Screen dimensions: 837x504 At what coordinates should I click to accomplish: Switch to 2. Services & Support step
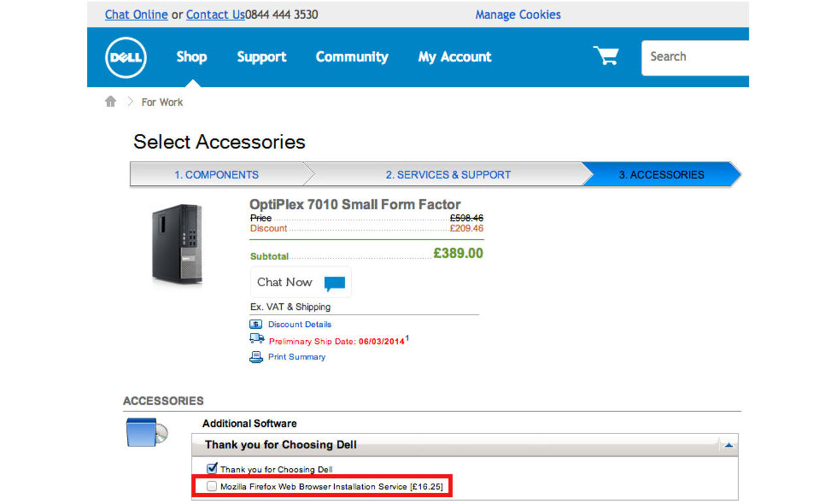tap(448, 175)
